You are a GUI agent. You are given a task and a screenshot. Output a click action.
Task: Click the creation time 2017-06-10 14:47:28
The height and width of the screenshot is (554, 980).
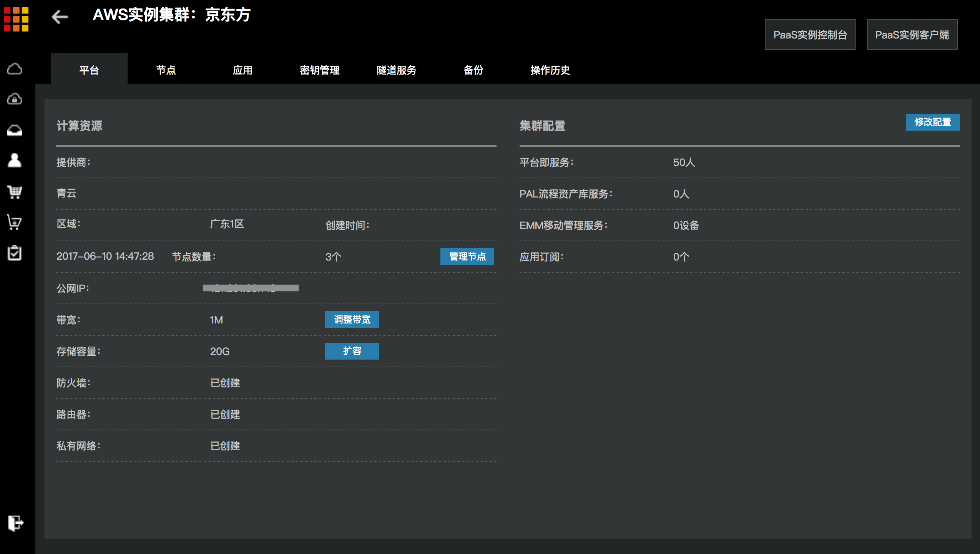click(105, 256)
